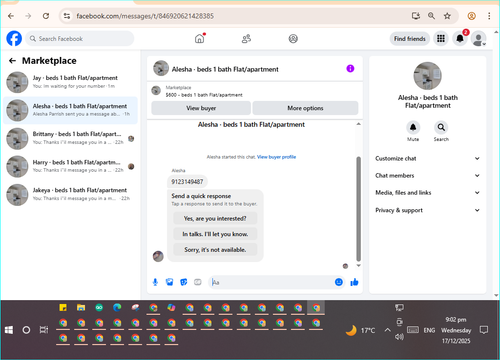Open Harry beds 1 bath conversation
The height and width of the screenshot is (360, 500).
point(70,166)
